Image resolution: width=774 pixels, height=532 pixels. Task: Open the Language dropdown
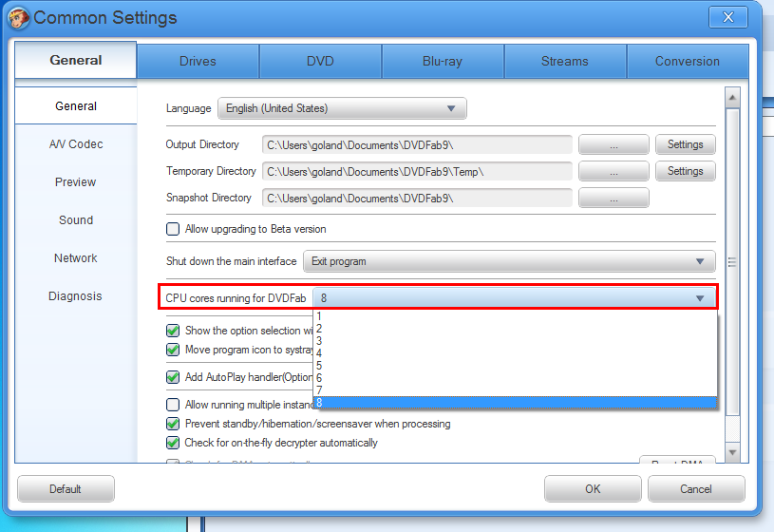[342, 108]
